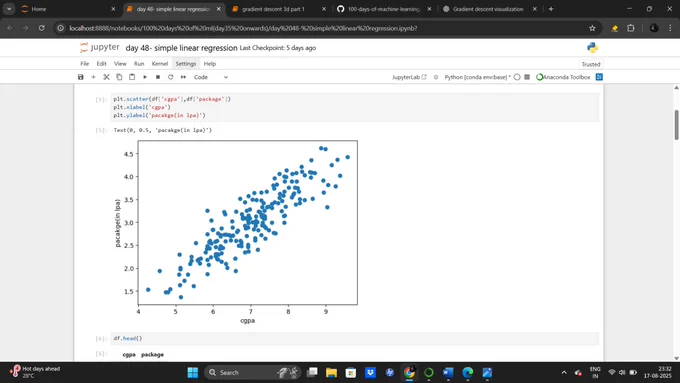Viewport: 680px width, 383px height.
Task: Switch kernel via Python [conda env:base] label
Action: pyautogui.click(x=477, y=77)
